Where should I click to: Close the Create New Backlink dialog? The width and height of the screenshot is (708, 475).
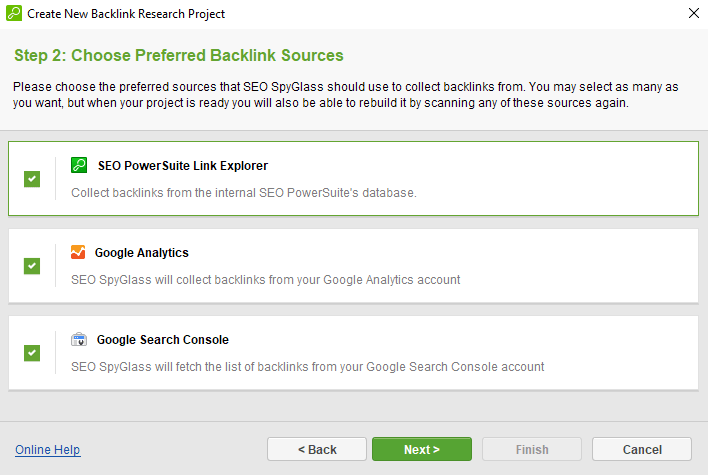(x=694, y=13)
